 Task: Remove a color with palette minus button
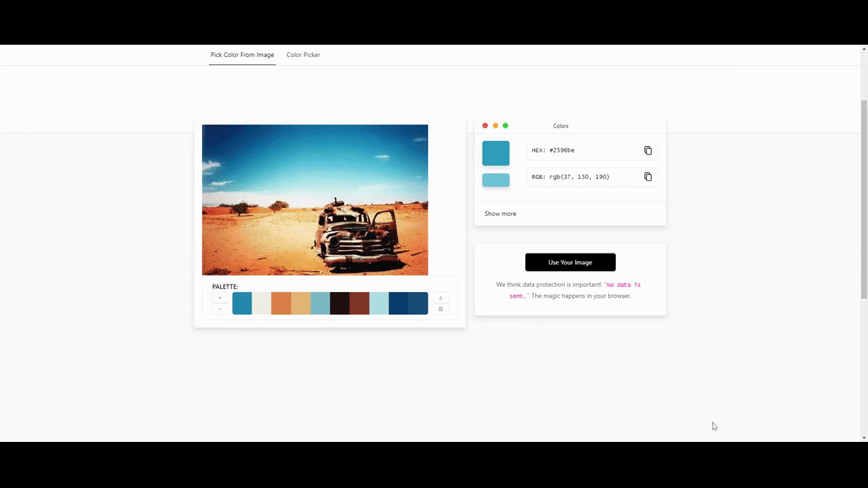click(220, 309)
